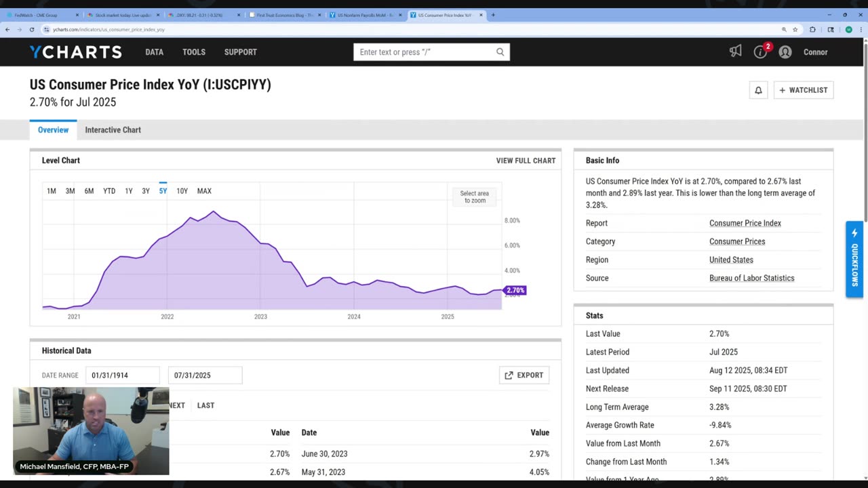Click the YCharts logo
This screenshot has height=488, width=868.
click(75, 52)
